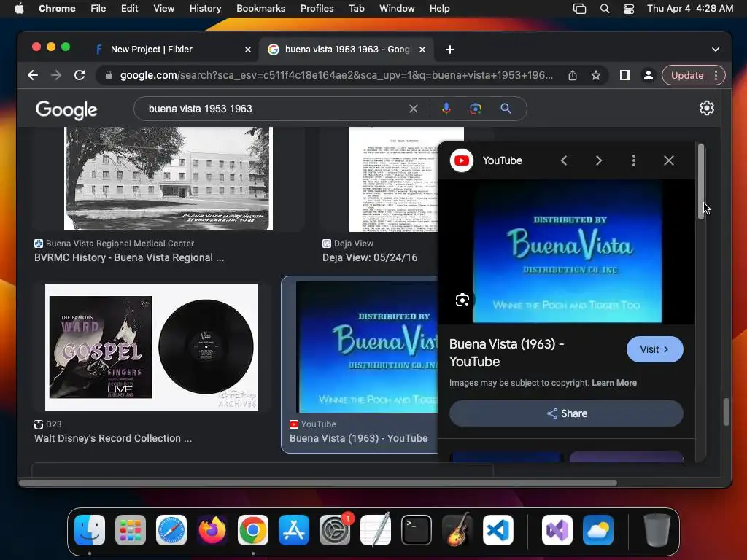Go back to previous page in Chrome
747x560 pixels.
[33, 75]
